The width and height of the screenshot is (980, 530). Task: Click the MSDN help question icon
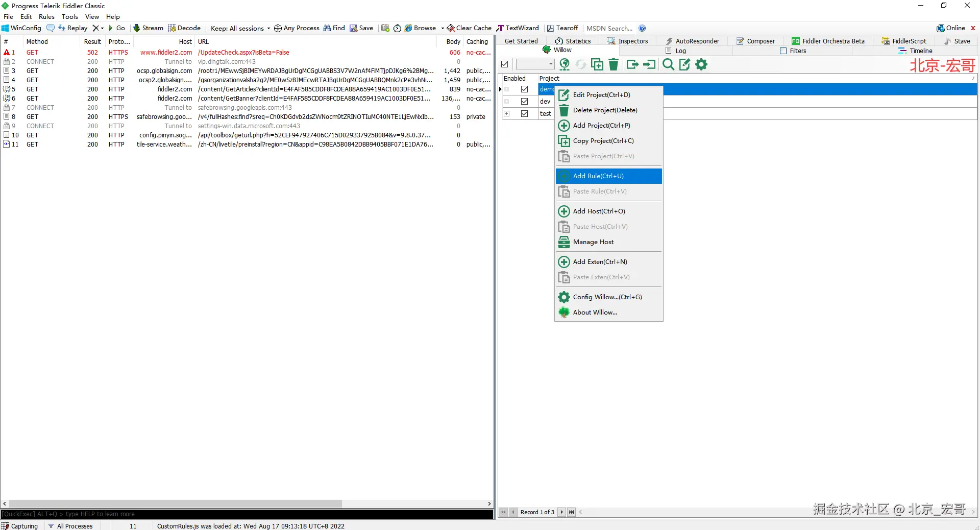(x=642, y=28)
